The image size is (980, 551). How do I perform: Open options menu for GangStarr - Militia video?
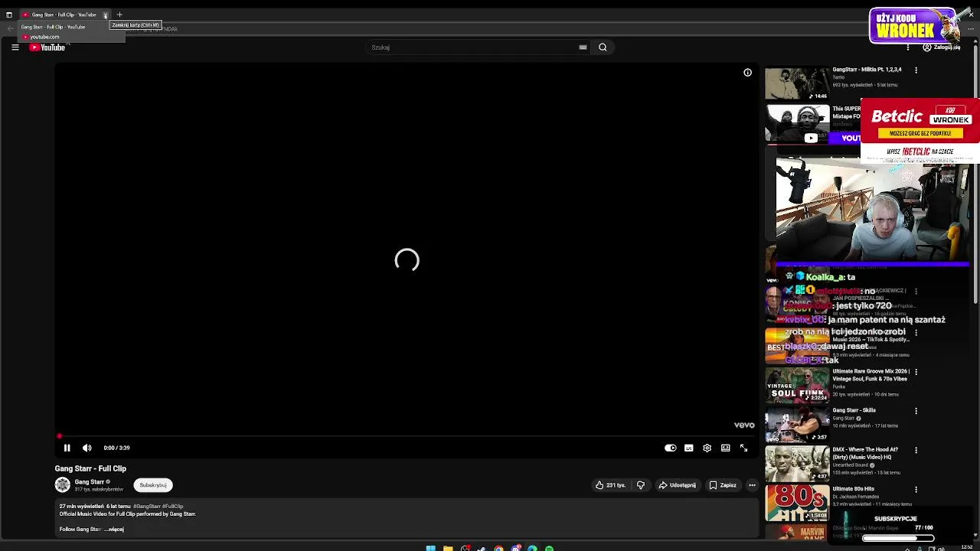pos(916,70)
